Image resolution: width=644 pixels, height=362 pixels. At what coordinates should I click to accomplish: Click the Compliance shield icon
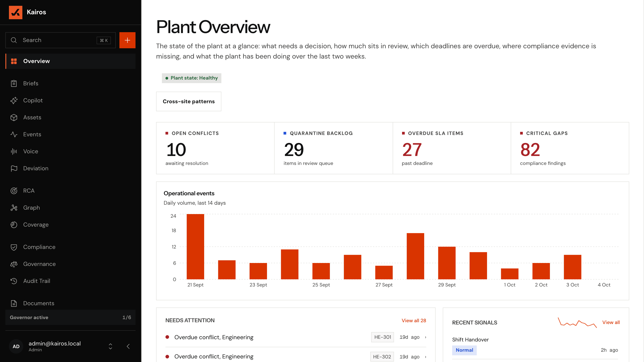[14, 247]
